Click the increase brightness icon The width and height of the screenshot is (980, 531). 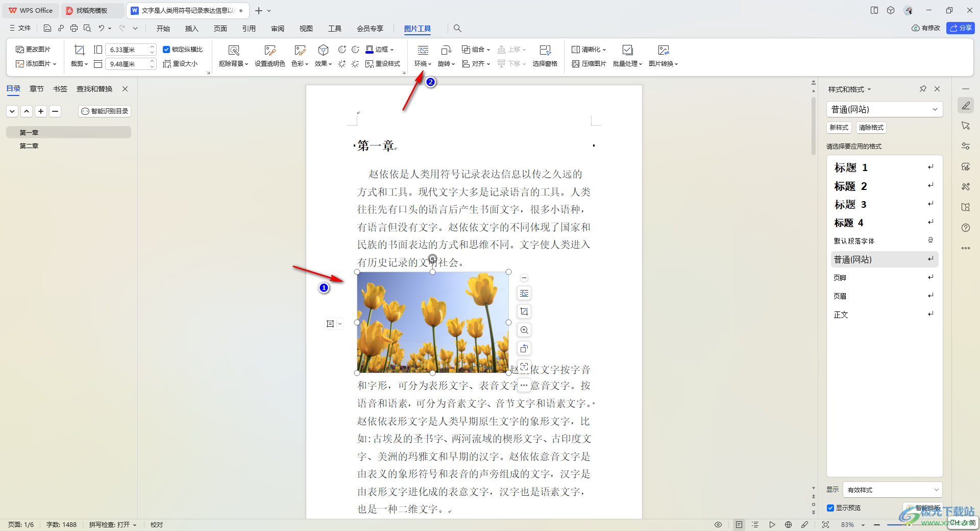click(342, 64)
